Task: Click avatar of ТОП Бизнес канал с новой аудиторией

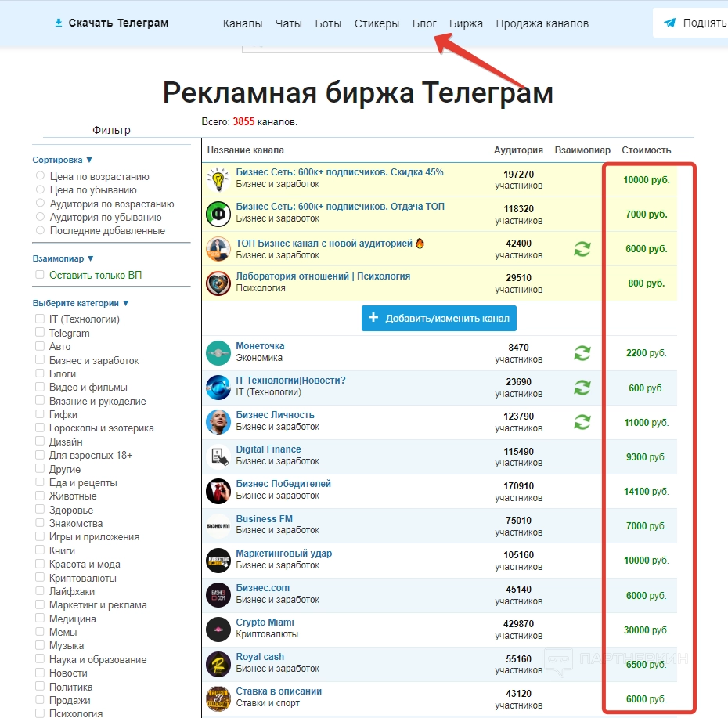Action: coord(218,249)
